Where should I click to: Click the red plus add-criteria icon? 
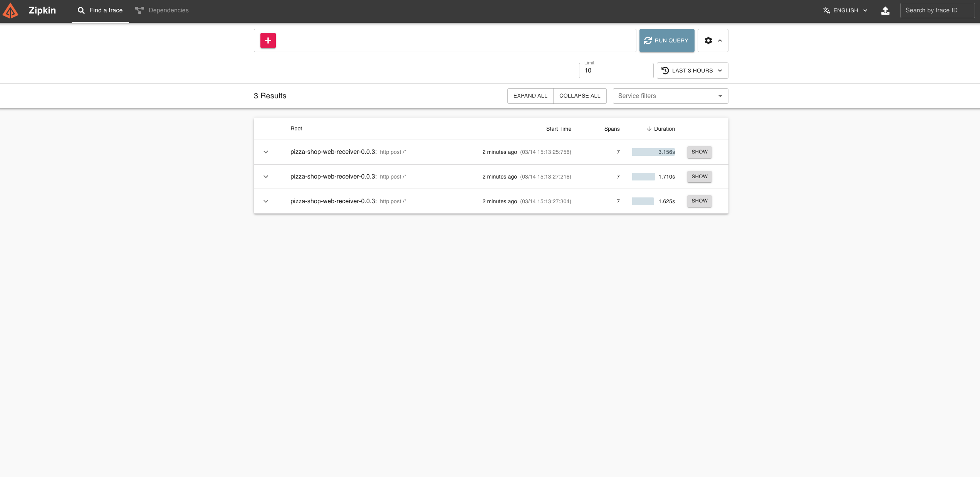coord(268,40)
